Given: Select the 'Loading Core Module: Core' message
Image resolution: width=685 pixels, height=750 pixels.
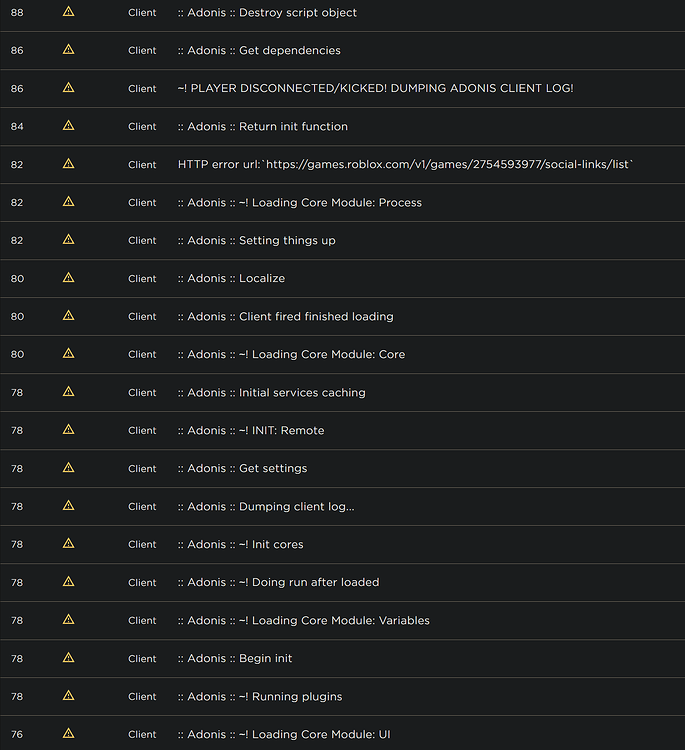Looking at the screenshot, I should 291,354.
